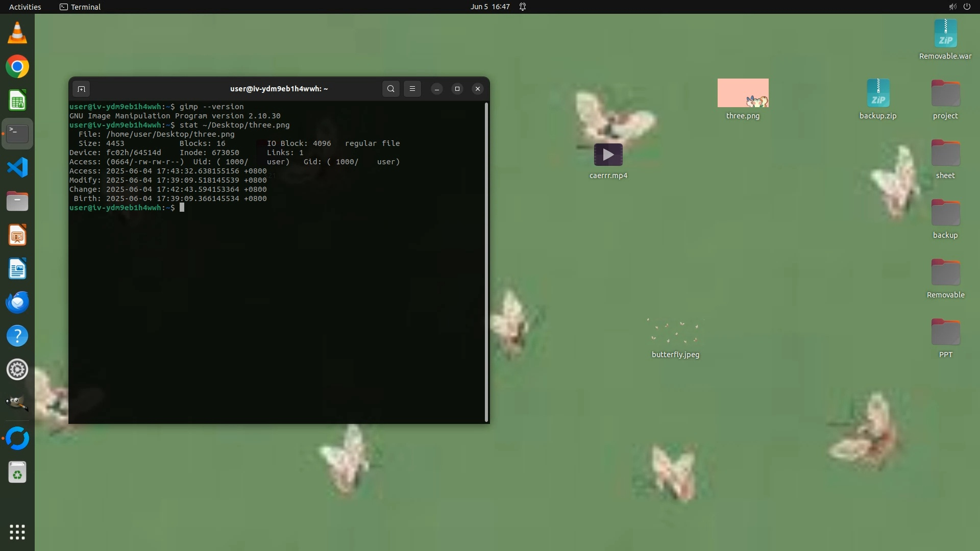Open the Activities overview

25,7
